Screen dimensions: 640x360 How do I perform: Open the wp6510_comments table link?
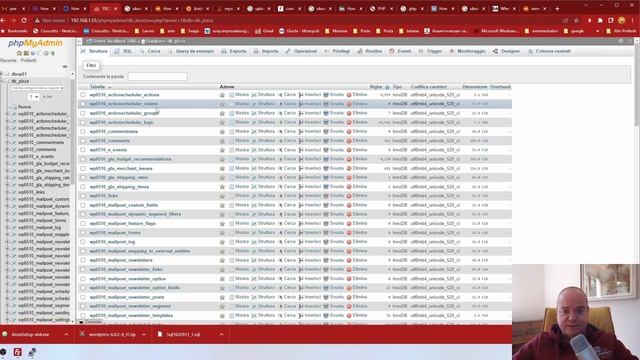pos(109,140)
